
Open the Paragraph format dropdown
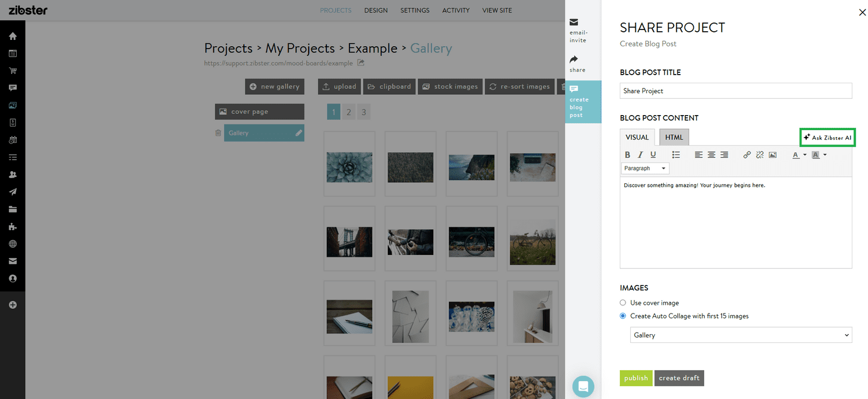pyautogui.click(x=645, y=168)
